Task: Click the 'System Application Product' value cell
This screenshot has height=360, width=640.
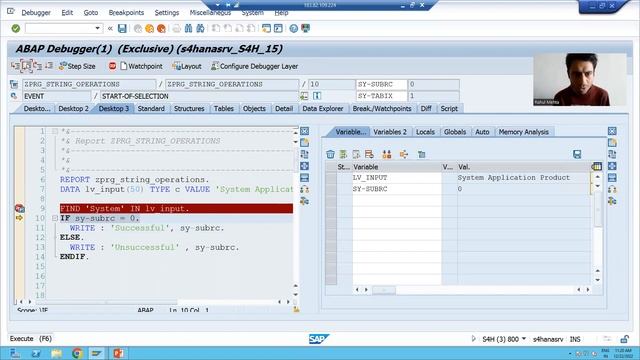Action: (523, 178)
